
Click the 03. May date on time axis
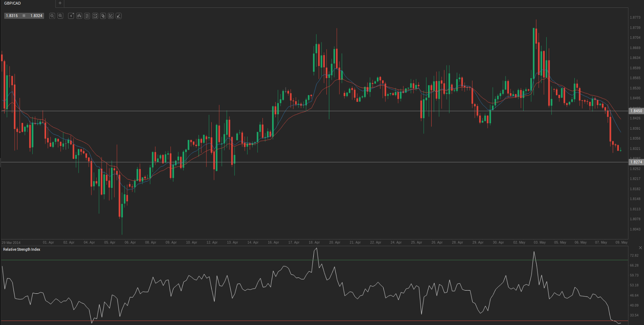[x=540, y=243]
